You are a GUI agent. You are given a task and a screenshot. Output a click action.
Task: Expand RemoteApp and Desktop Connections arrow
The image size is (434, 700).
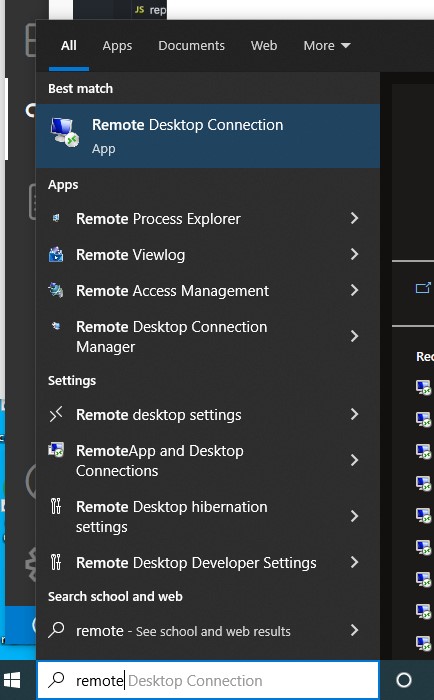355,460
